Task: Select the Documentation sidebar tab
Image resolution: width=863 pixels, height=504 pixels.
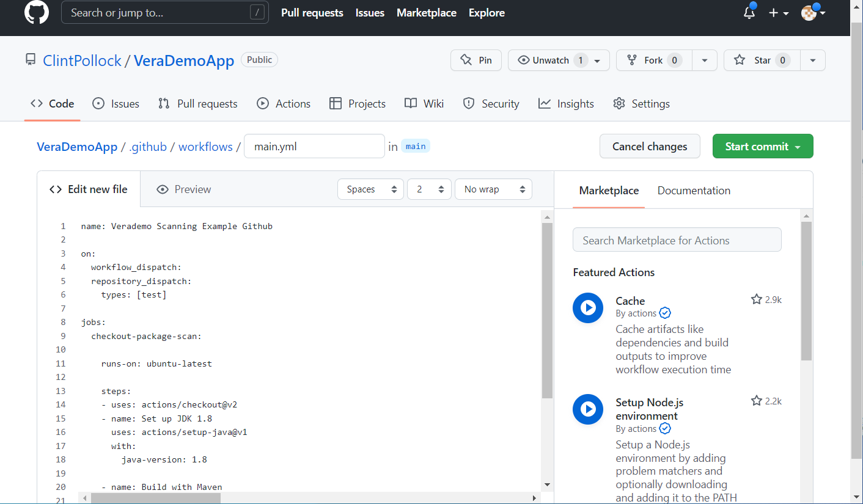Action: click(x=694, y=191)
